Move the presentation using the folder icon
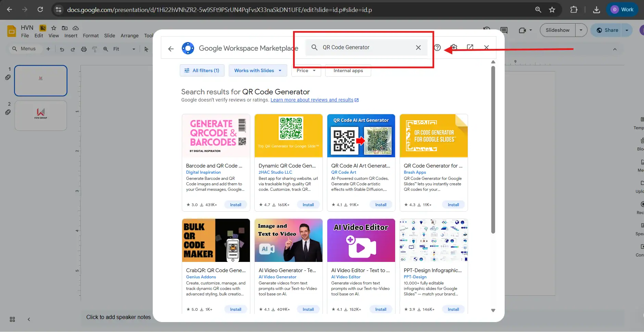Viewport: 644px width, 332px height. pyautogui.click(x=65, y=28)
